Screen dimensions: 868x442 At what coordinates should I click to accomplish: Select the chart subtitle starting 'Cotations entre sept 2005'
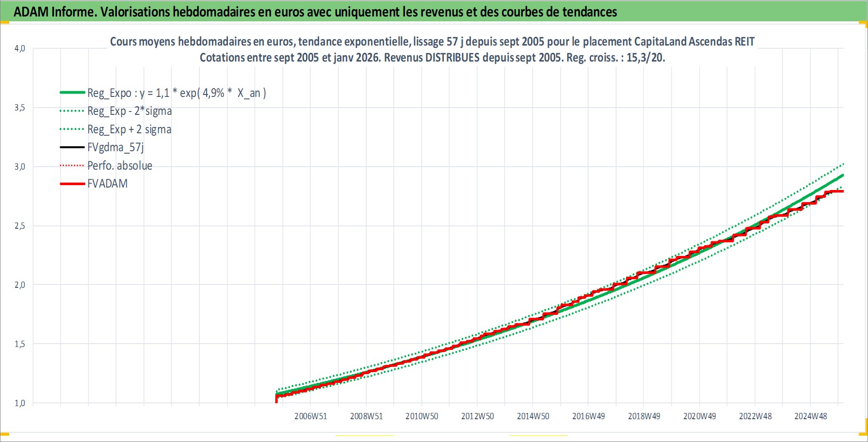[432, 58]
